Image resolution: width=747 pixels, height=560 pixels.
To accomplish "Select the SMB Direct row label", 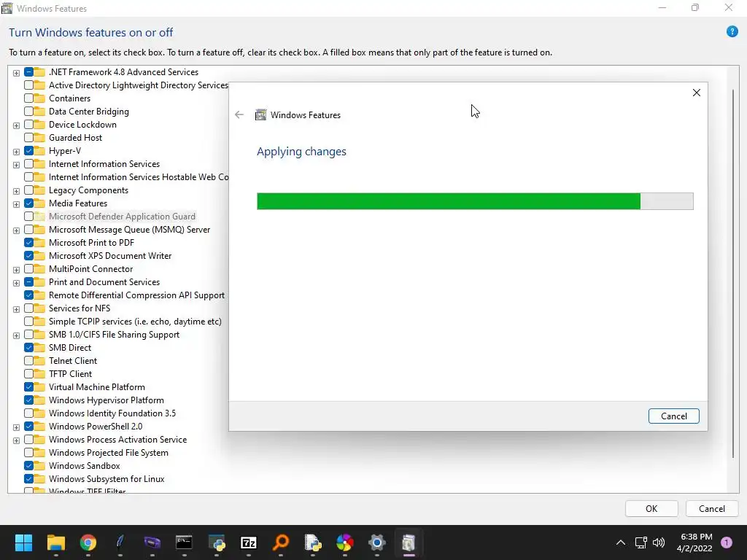I will coord(70,348).
